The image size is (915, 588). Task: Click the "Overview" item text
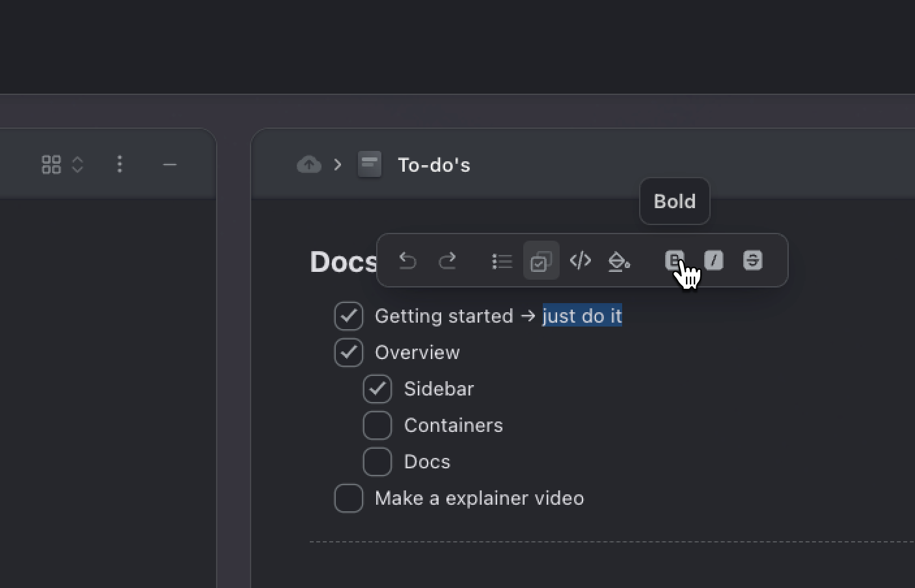[x=417, y=353]
